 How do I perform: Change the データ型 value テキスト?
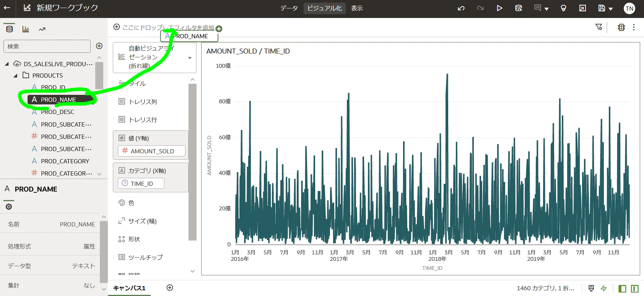[83, 266]
